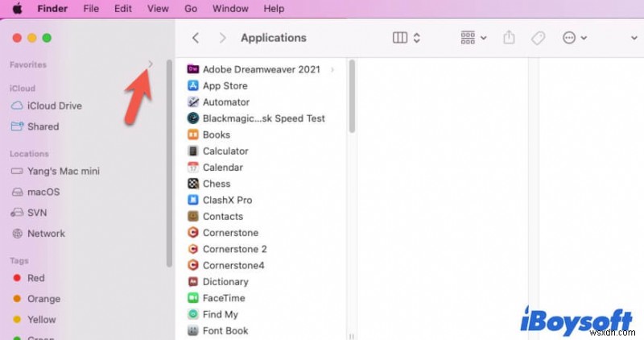Viewport: 644px width, 340px height.
Task: Select the Cornerstone app icon
Action: click(193, 233)
